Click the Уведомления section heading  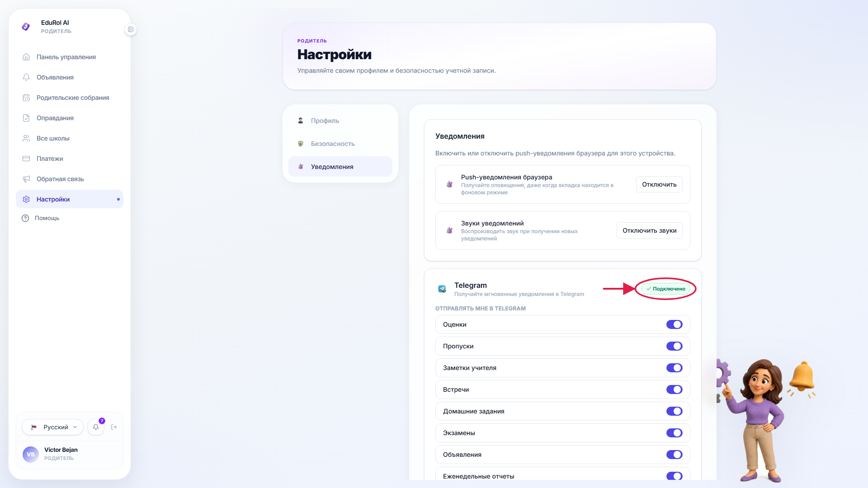pyautogui.click(x=460, y=136)
